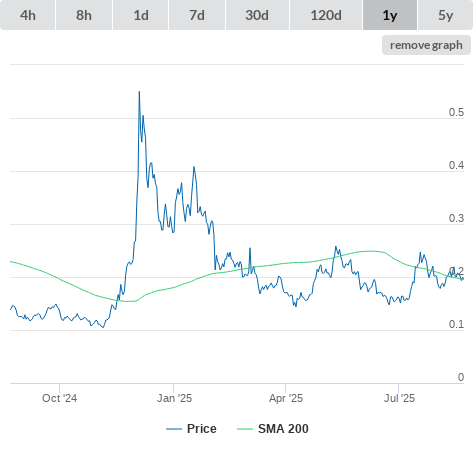Click the 0.1 y-axis value label

point(456,324)
